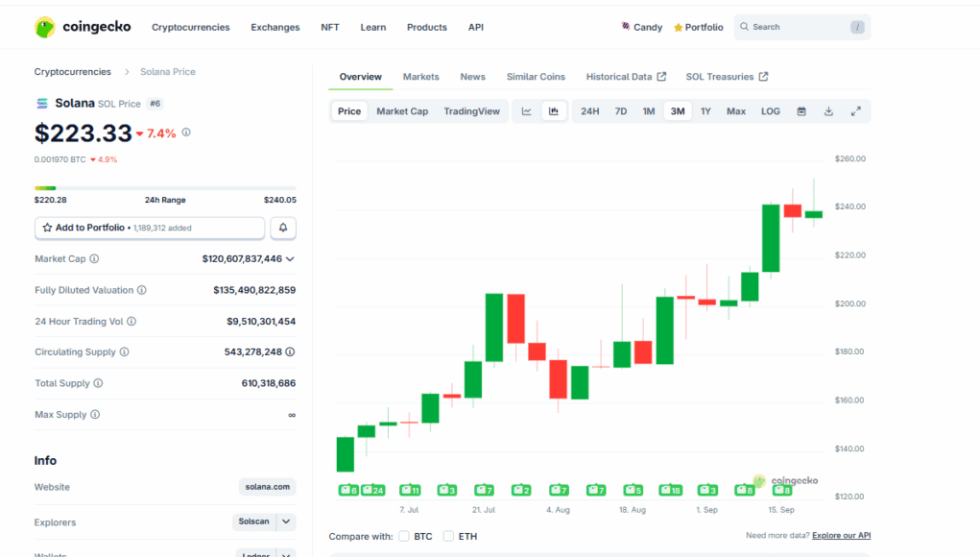The height and width of the screenshot is (557, 980).
Task: Click info icon for Max Supply
Action: (95, 415)
